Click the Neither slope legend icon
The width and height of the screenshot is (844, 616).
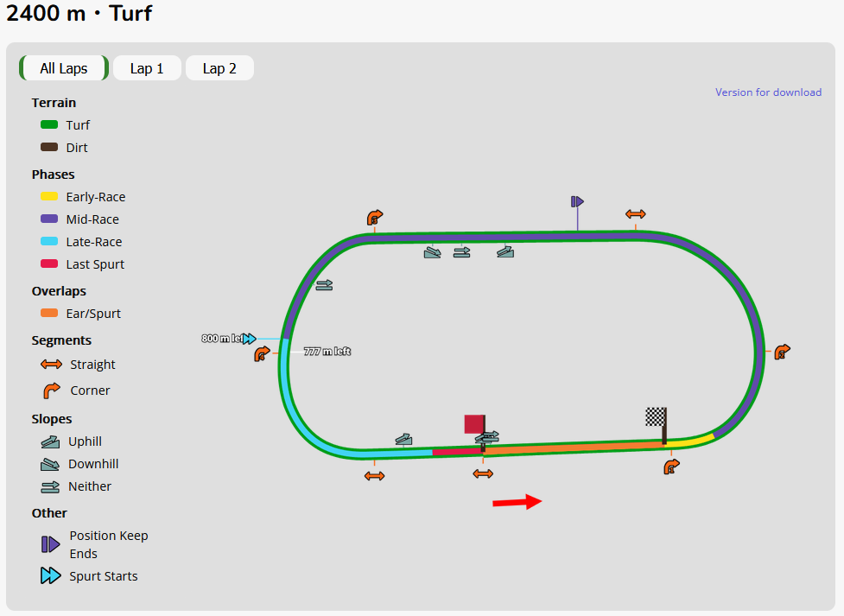50,486
